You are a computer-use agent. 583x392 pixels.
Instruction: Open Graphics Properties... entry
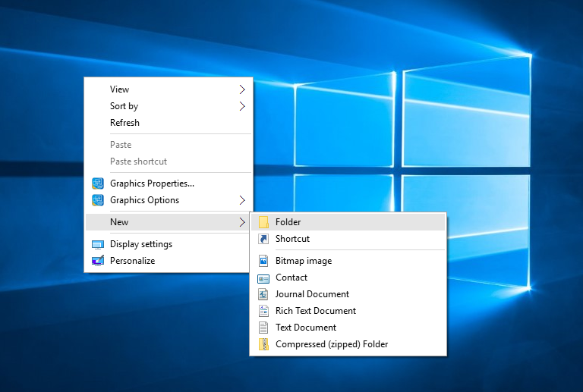coord(169,183)
